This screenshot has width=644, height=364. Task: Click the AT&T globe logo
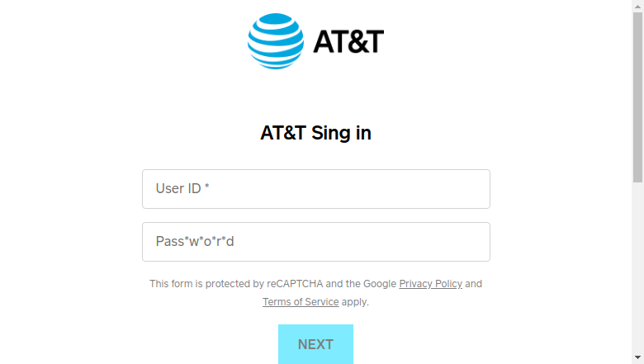[276, 41]
